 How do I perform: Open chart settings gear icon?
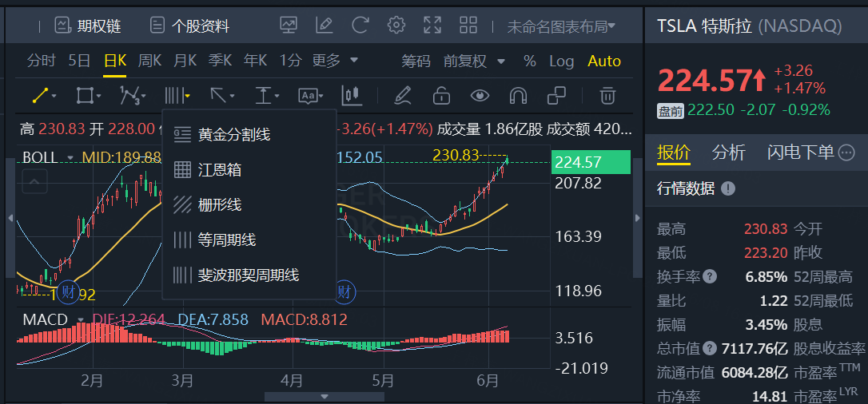point(396,25)
